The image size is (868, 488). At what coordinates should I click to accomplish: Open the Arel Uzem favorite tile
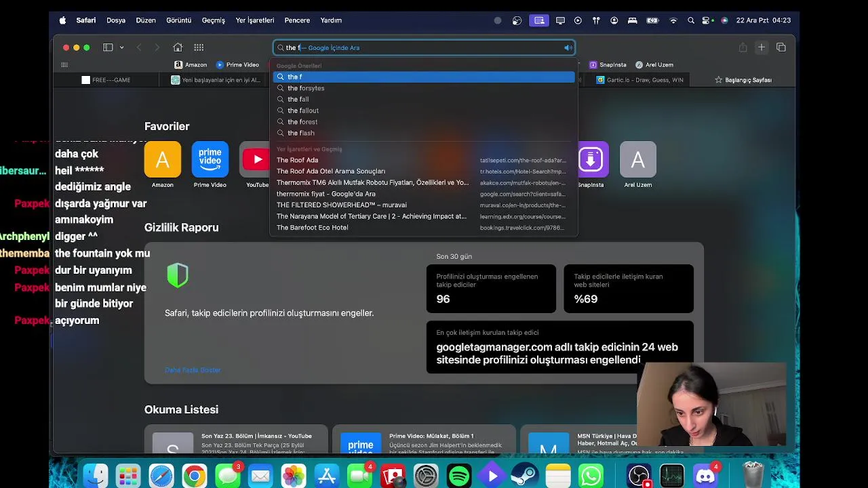click(638, 160)
